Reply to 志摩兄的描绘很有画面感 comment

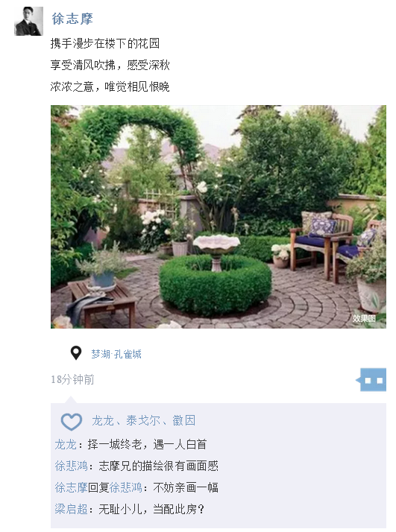pyautogui.click(x=158, y=466)
